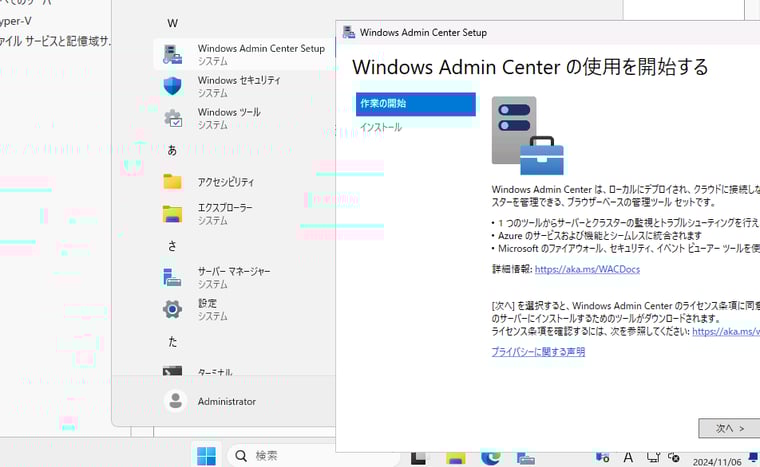Screen dimensions: 760x467
Task: Open the yellow File Explorer taskbar icon
Action: coord(456,458)
